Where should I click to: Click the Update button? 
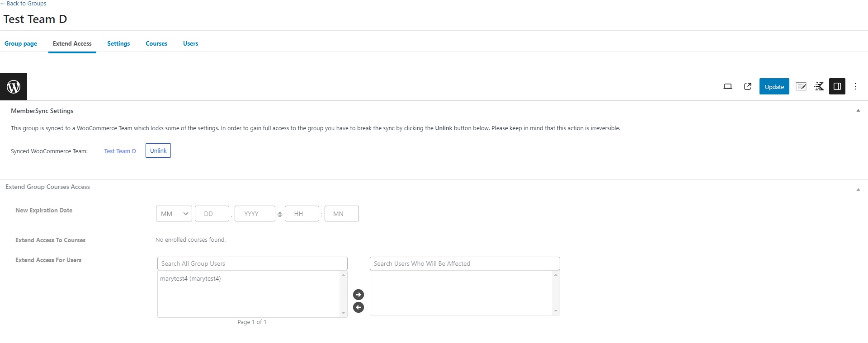(x=774, y=86)
